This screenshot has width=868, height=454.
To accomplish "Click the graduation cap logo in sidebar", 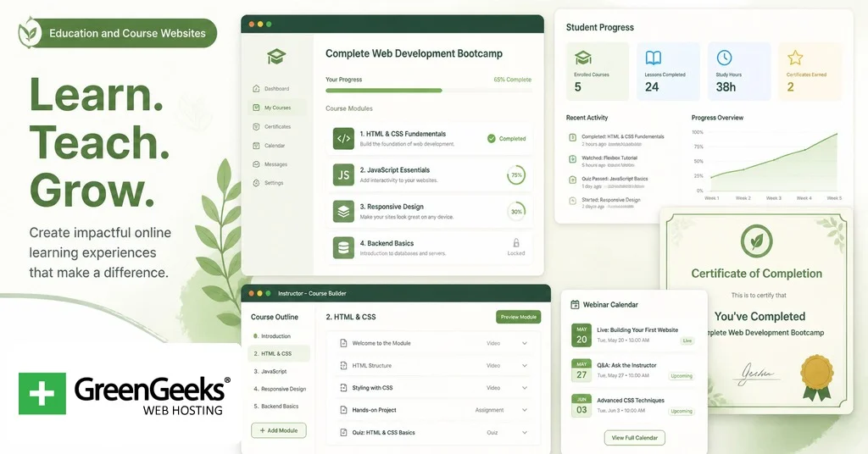I will [x=276, y=56].
